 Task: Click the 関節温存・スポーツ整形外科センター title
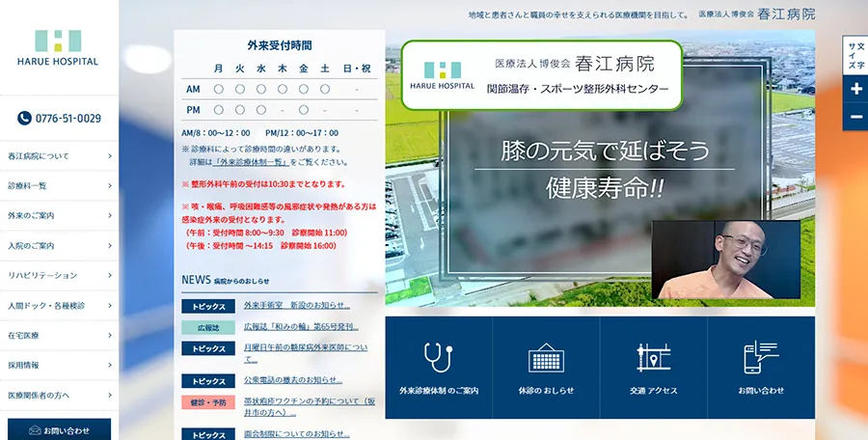coord(578,89)
